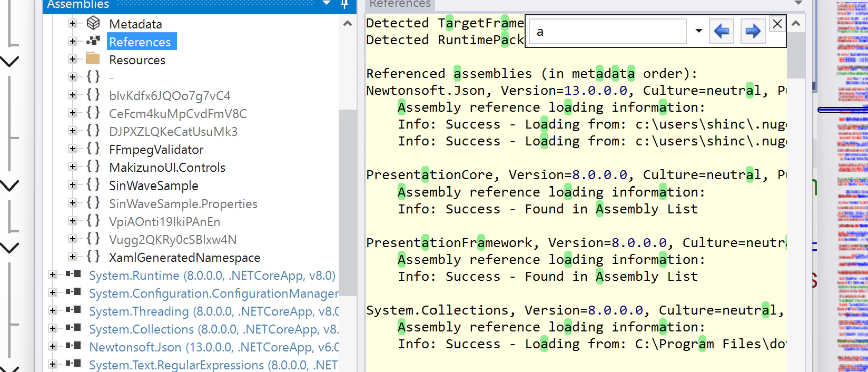Expand the System.Threading assembly node
Viewport: 868px width, 372px height.
point(52,310)
